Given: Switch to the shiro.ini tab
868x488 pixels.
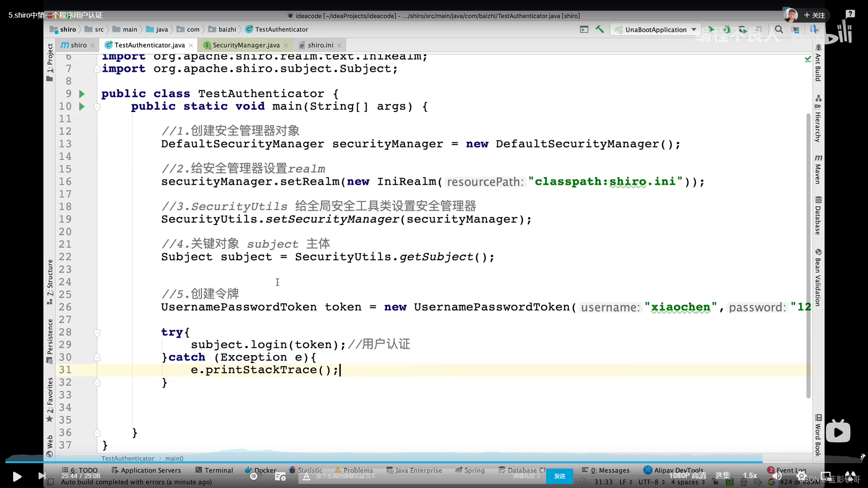Looking at the screenshot, I should pos(321,45).
